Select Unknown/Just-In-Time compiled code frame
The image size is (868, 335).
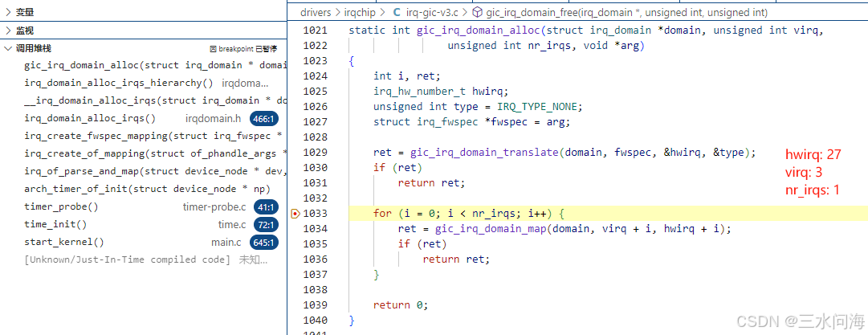[x=144, y=259]
